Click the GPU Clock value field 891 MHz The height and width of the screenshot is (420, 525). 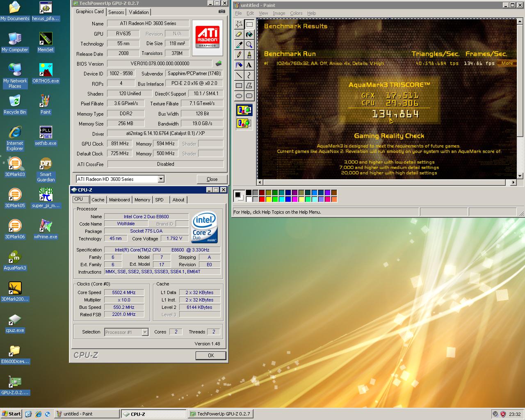pyautogui.click(x=120, y=144)
